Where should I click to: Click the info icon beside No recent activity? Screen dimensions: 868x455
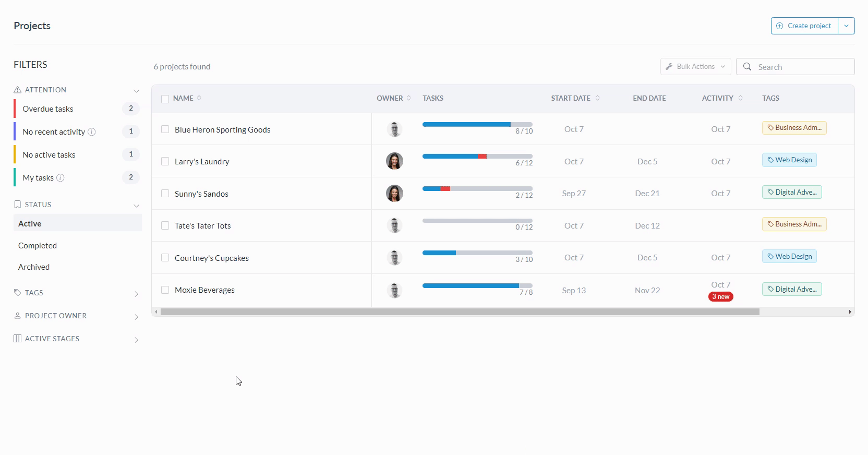tap(92, 132)
